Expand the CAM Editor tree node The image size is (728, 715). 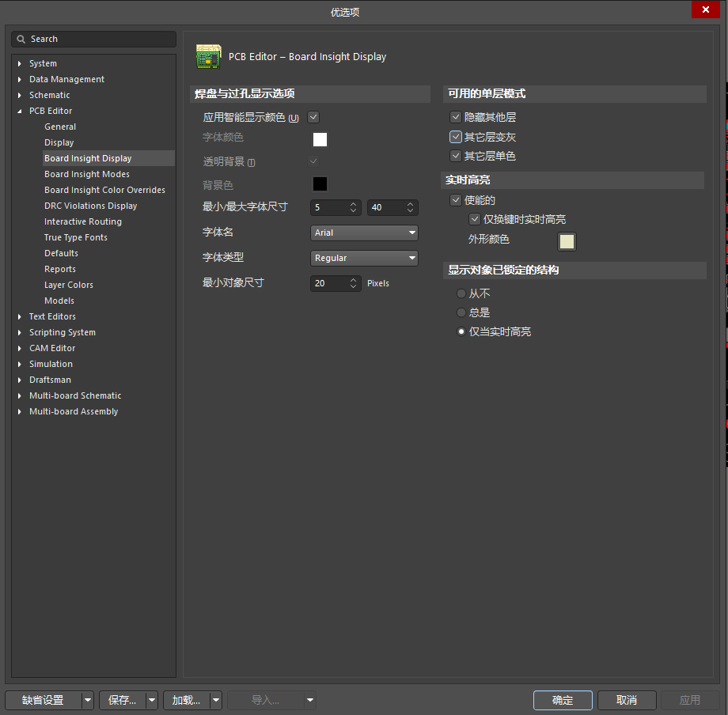click(x=20, y=348)
